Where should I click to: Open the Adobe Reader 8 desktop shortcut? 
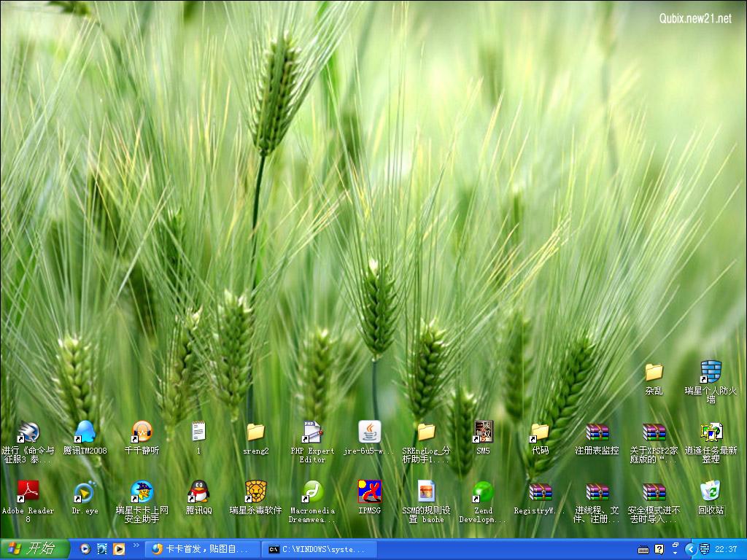(28, 491)
